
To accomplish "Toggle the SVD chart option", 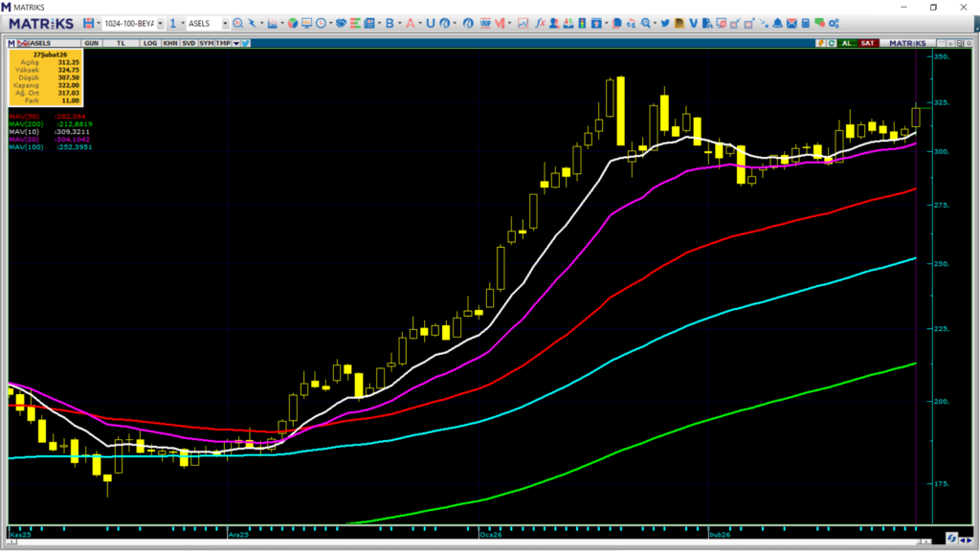I will click(x=189, y=43).
